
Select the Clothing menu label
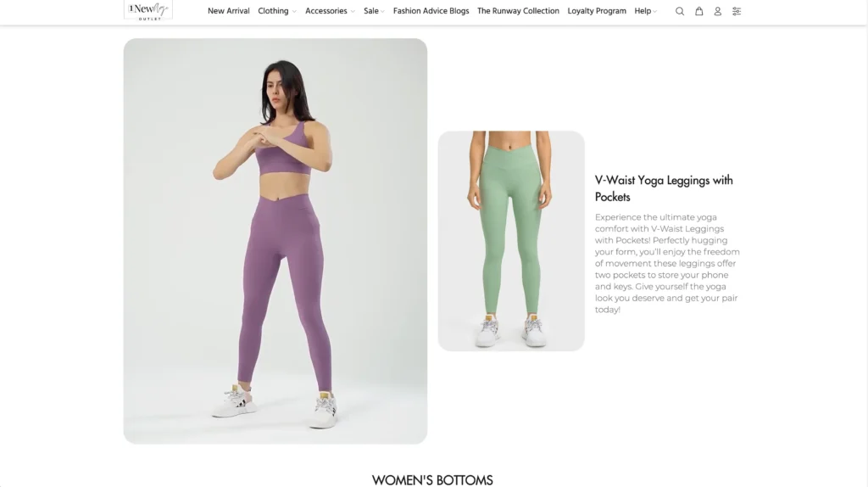273,11
